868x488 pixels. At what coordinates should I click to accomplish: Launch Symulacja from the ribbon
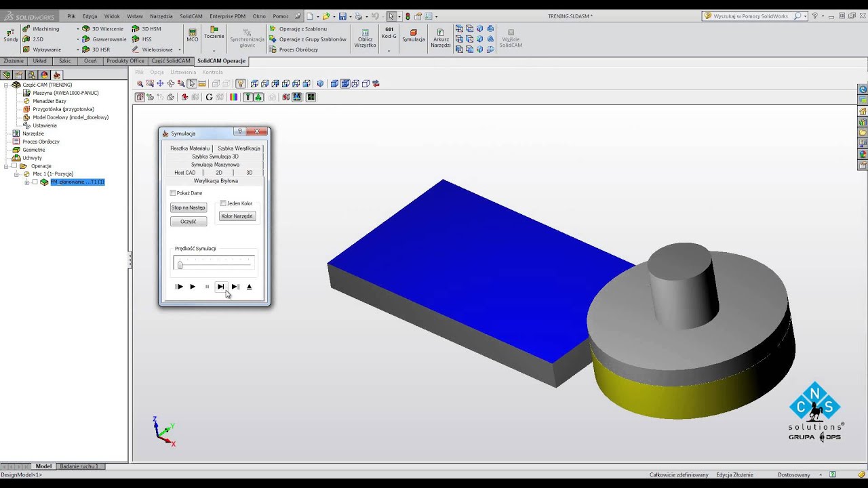[x=413, y=35]
